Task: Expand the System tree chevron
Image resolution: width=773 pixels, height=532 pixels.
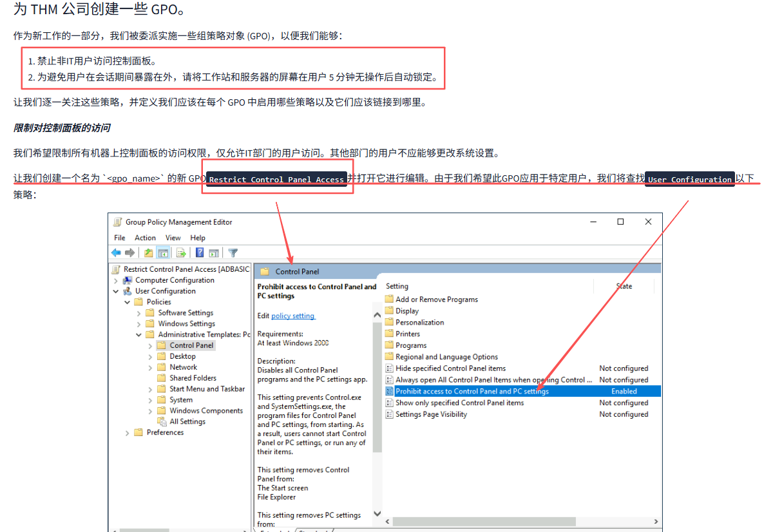Action: pos(150,400)
